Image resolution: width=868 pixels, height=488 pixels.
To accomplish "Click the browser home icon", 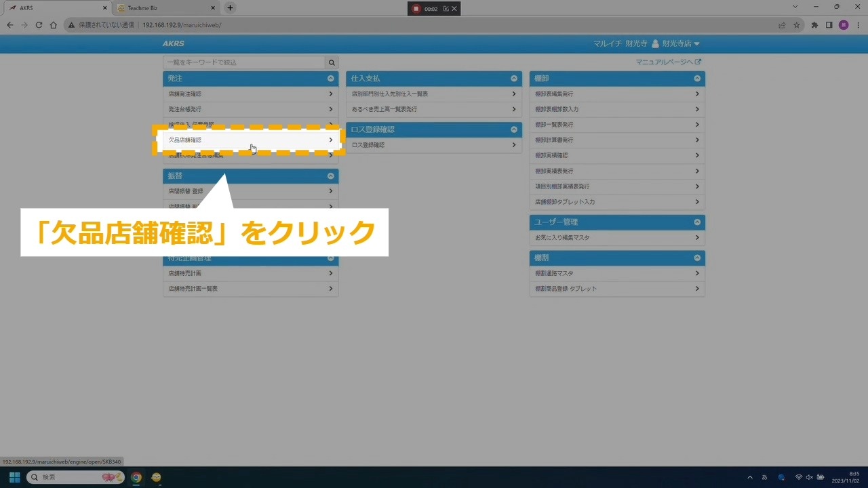I will (54, 25).
